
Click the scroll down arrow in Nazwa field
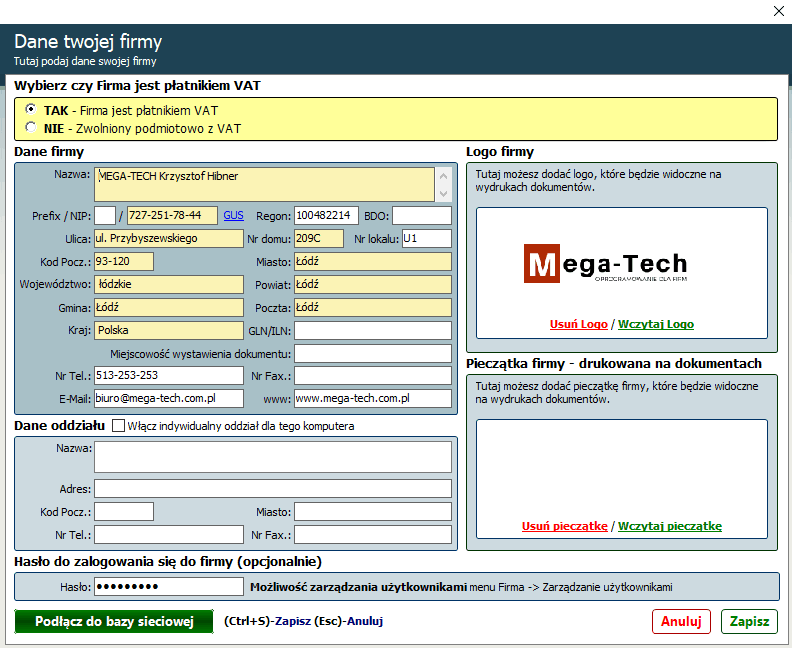(443, 193)
